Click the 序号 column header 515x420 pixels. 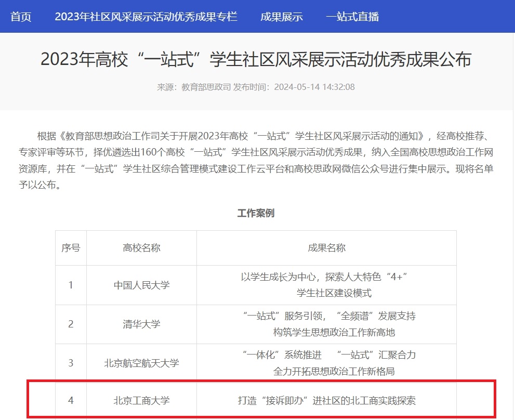pyautogui.click(x=71, y=248)
